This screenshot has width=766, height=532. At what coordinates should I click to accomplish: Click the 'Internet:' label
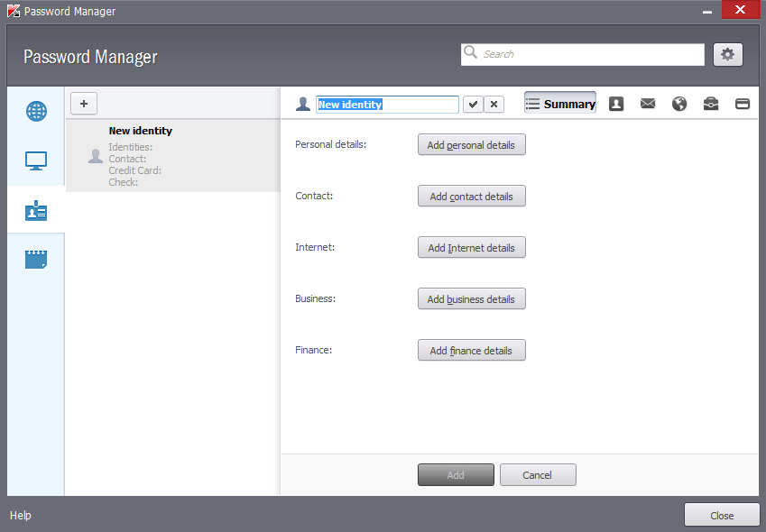pyautogui.click(x=315, y=247)
